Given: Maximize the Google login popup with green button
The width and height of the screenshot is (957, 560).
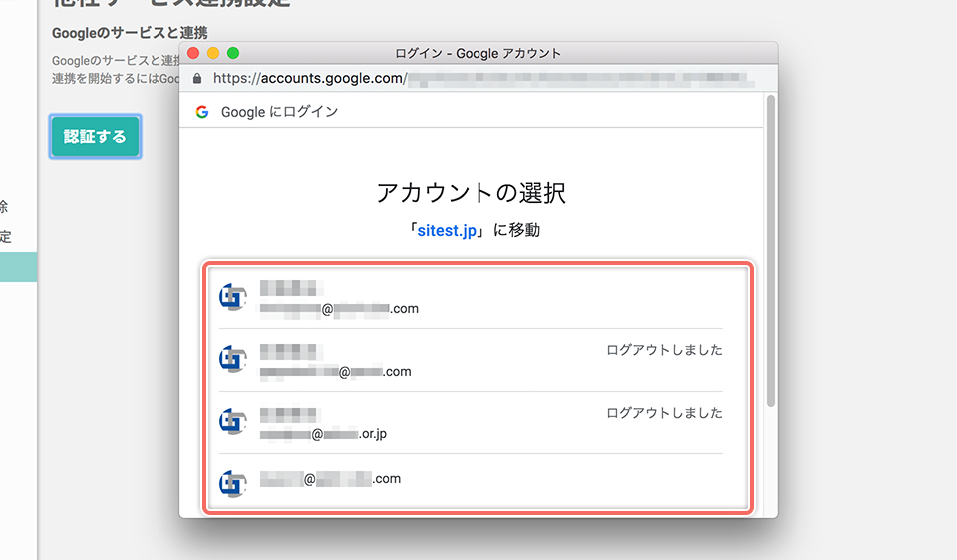Looking at the screenshot, I should tap(233, 53).
